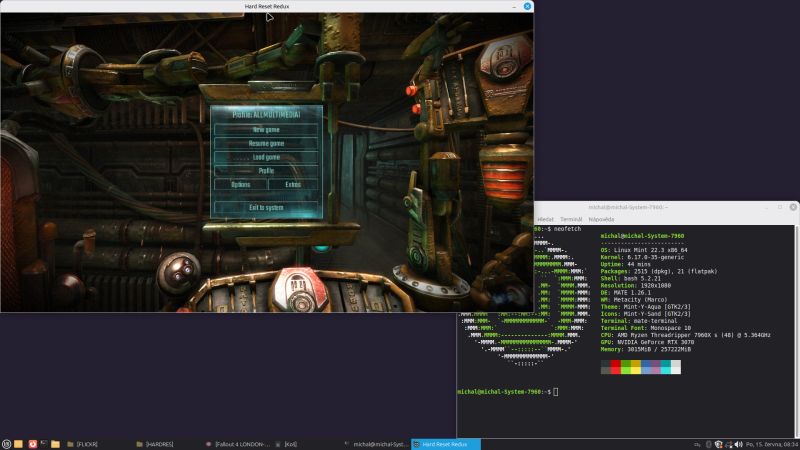
Task: Click the 'Icons: Mint-Y-Sand' line
Action: (645, 314)
